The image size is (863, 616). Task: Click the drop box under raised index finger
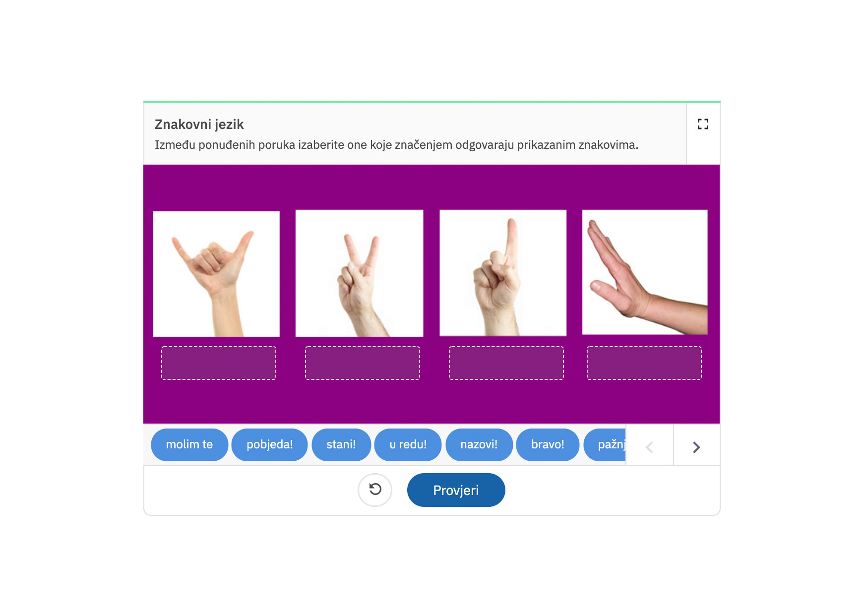(506, 363)
